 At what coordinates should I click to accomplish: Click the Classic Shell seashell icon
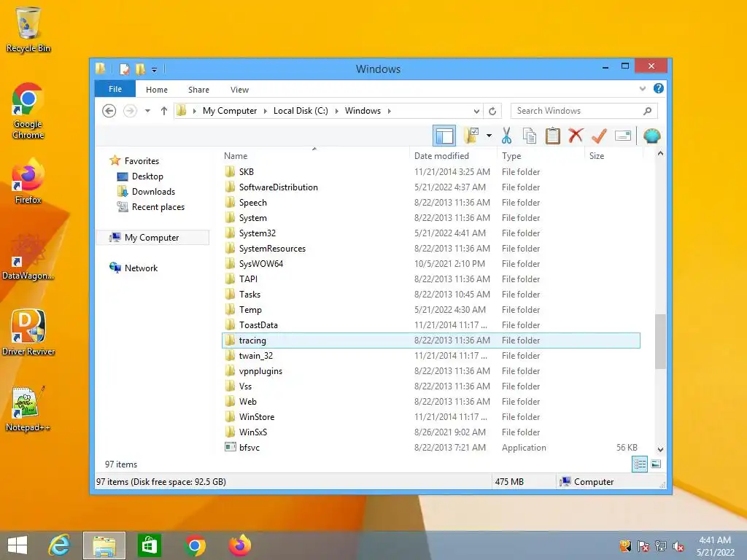point(651,136)
